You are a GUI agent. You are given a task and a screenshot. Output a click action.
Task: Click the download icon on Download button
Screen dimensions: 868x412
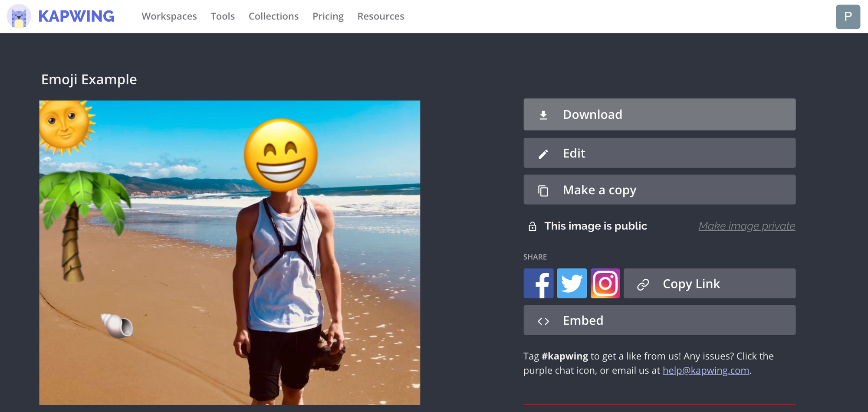click(x=543, y=114)
